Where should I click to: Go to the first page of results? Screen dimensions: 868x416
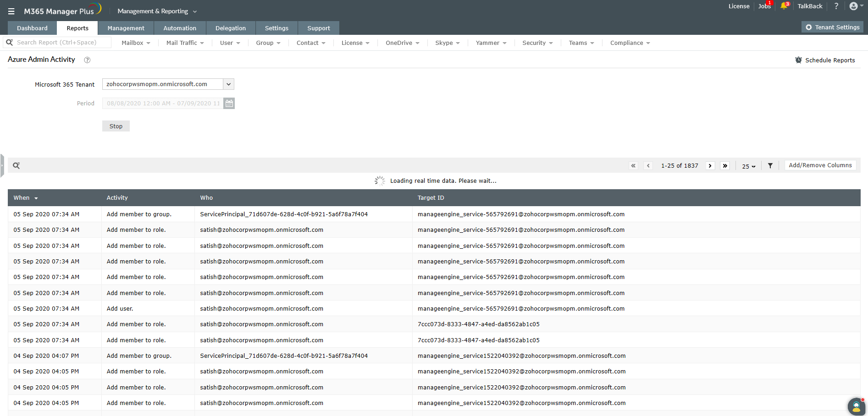633,166
